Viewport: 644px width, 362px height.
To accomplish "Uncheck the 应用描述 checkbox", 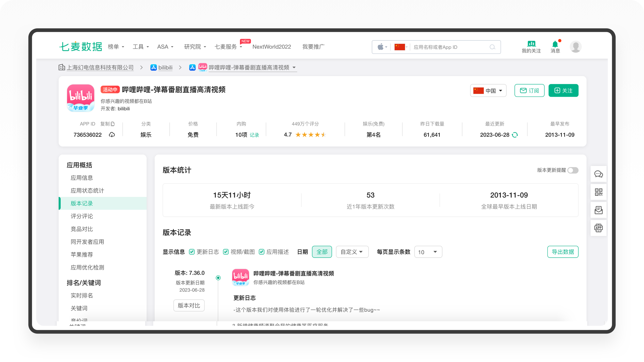I will 262,252.
